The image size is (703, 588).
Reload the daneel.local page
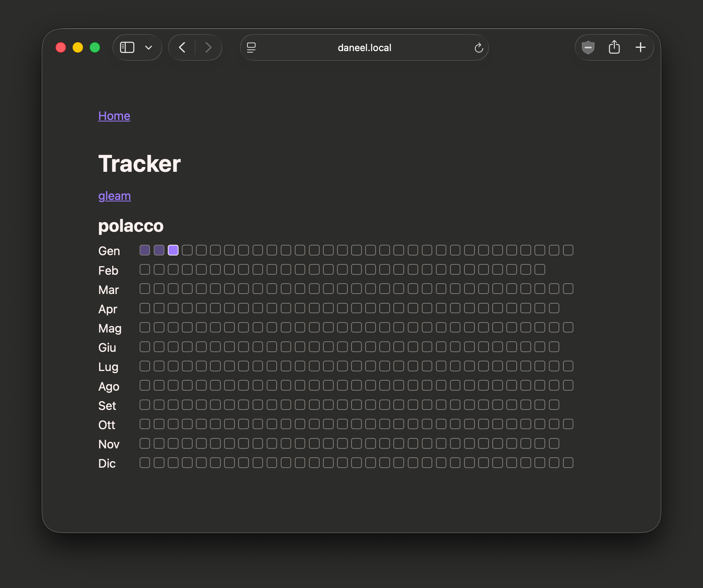(479, 48)
